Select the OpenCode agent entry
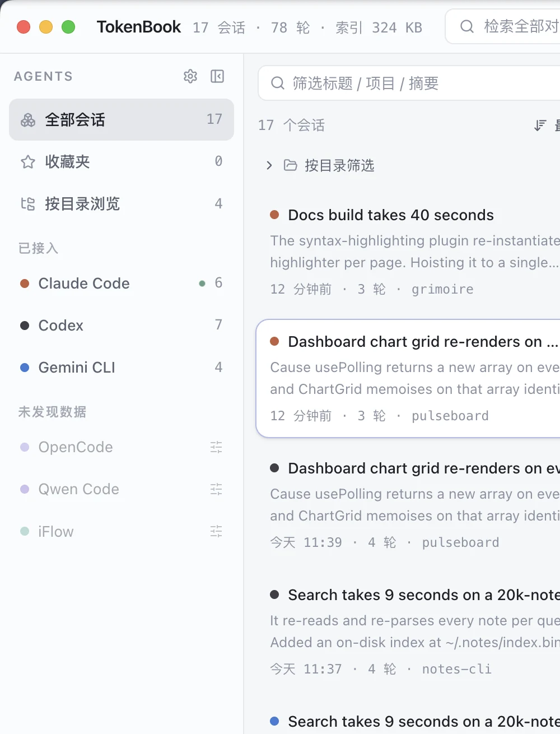 (x=122, y=447)
